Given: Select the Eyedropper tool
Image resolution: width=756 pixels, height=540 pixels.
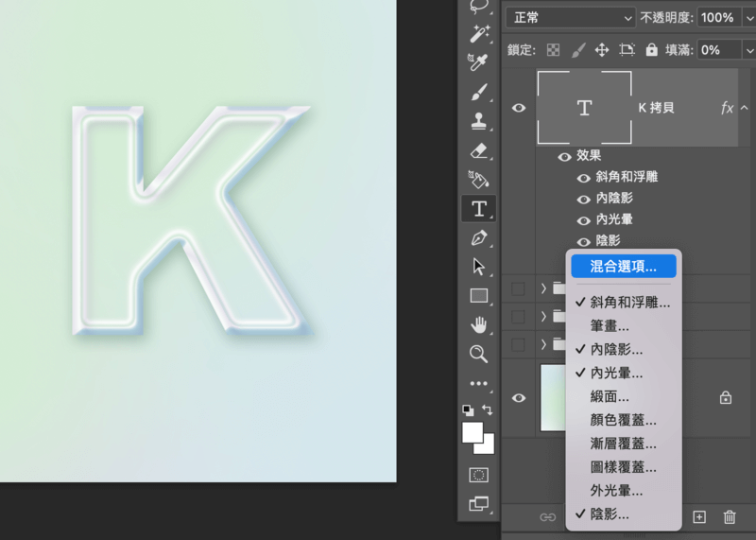Looking at the screenshot, I should [x=479, y=61].
